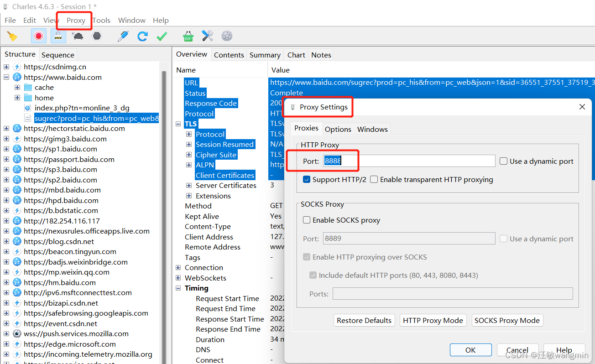Image resolution: width=595 pixels, height=364 pixels.
Task: Select https://safebrowsing.googleapis.com host entry
Action: (x=86, y=313)
